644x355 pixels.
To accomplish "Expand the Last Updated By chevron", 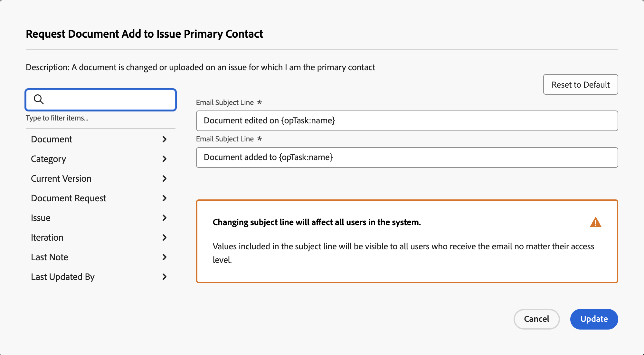I will click(x=164, y=277).
